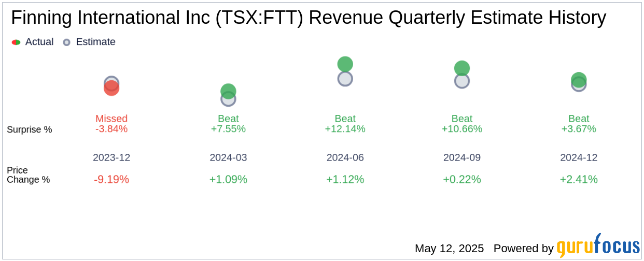Select the green actual dot for 2024-12
The width and height of the screenshot is (644, 261).
click(579, 80)
